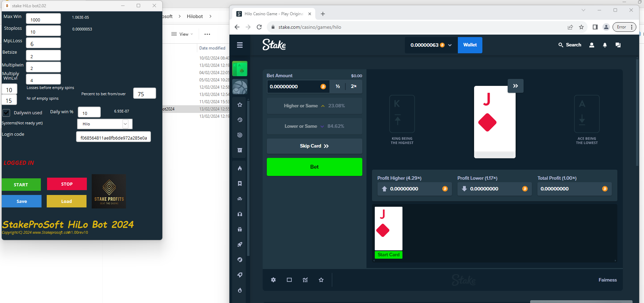644x303 pixels.
Task: Reload the Stake Hilo page
Action: click(259, 27)
